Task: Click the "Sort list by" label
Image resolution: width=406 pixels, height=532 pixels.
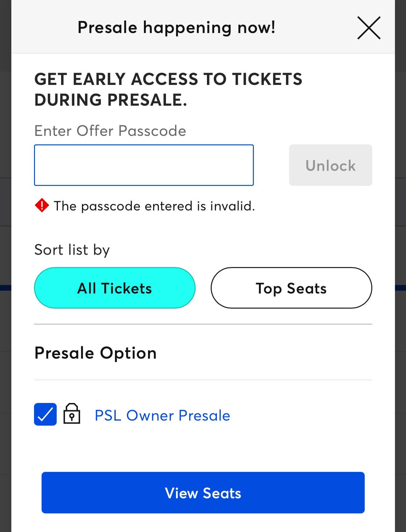Action: coord(72,250)
